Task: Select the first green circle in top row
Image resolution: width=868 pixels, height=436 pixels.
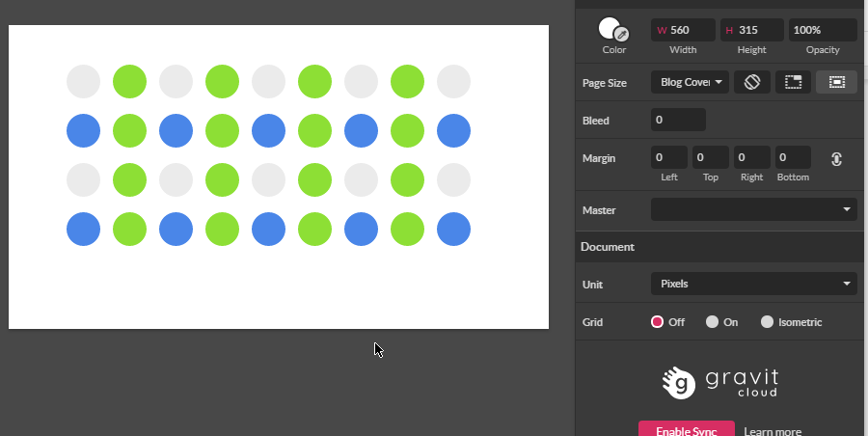Action: tap(129, 81)
